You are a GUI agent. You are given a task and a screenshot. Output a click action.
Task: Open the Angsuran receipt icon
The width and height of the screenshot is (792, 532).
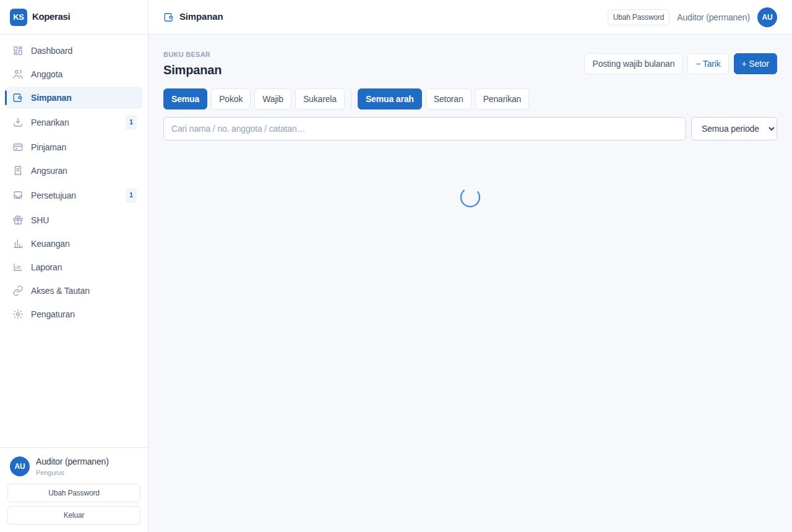[x=18, y=171]
